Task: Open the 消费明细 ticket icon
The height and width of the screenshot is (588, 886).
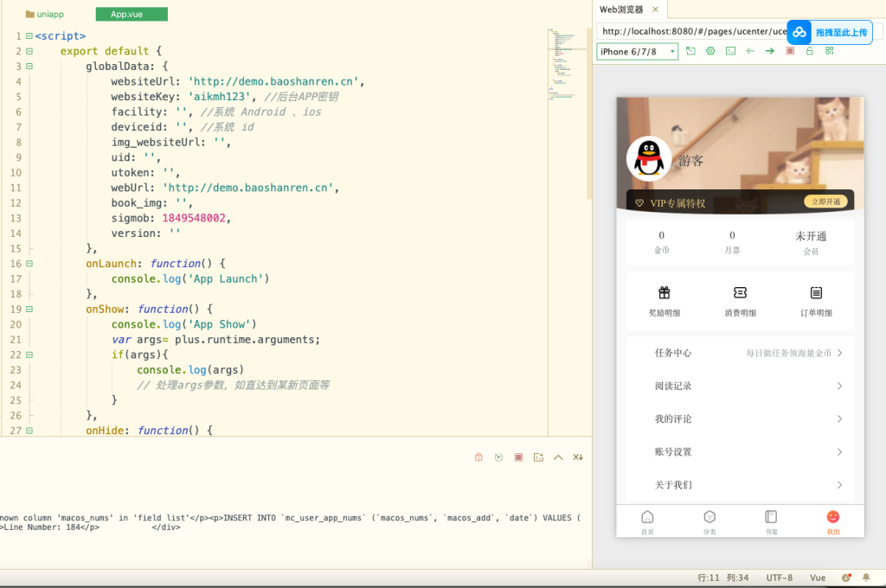Action: click(x=741, y=292)
